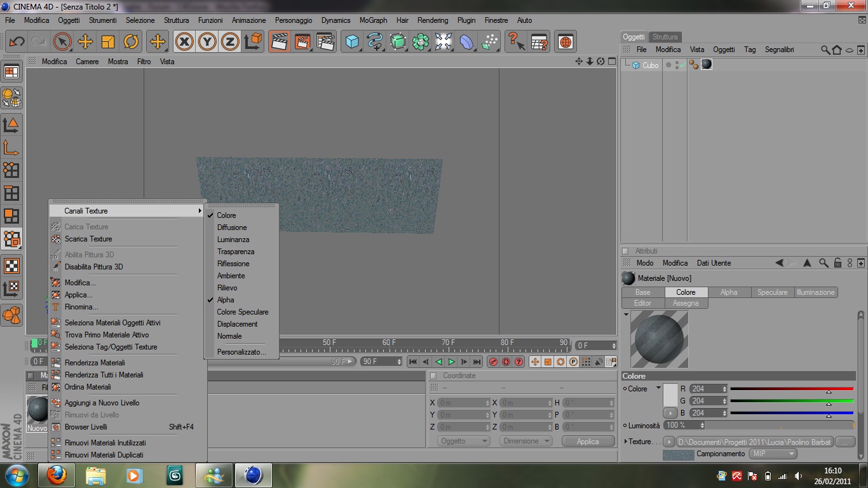868x488 pixels.
Task: Add a Cube primitive from the toolbar
Action: click(351, 42)
